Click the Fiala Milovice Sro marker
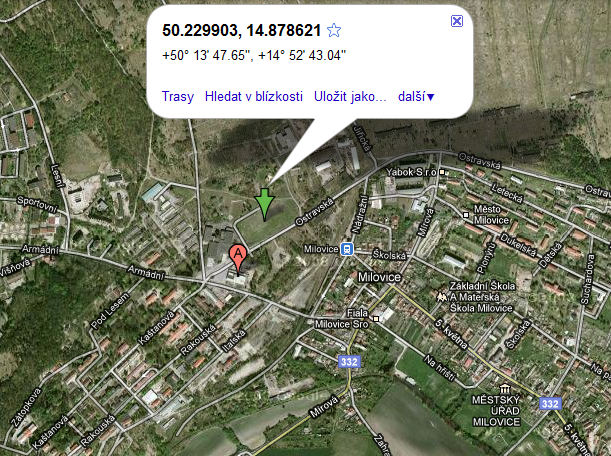 pyautogui.click(x=376, y=319)
